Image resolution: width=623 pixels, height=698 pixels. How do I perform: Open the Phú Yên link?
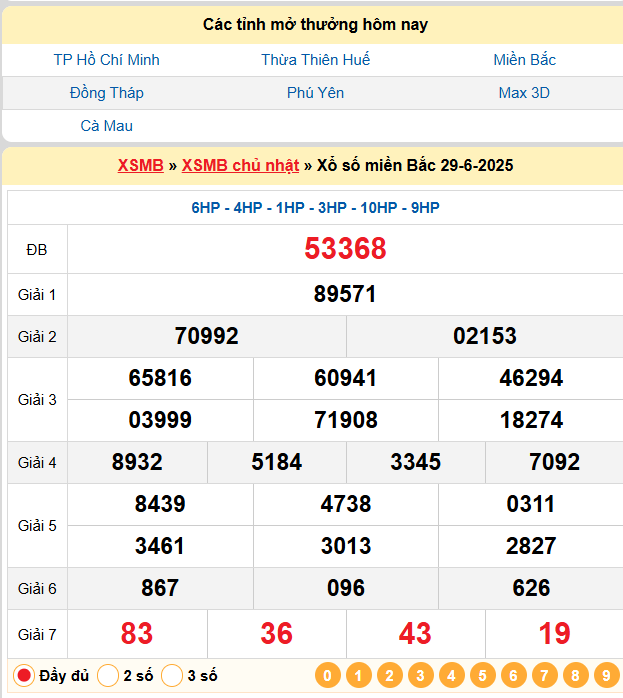point(315,93)
